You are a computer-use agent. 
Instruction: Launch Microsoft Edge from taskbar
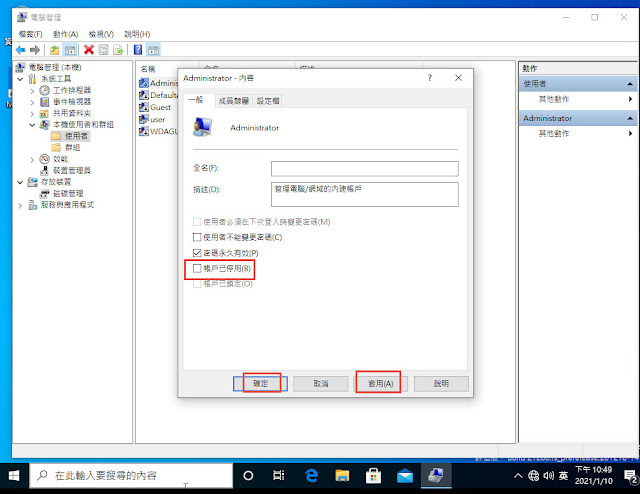pos(311,476)
